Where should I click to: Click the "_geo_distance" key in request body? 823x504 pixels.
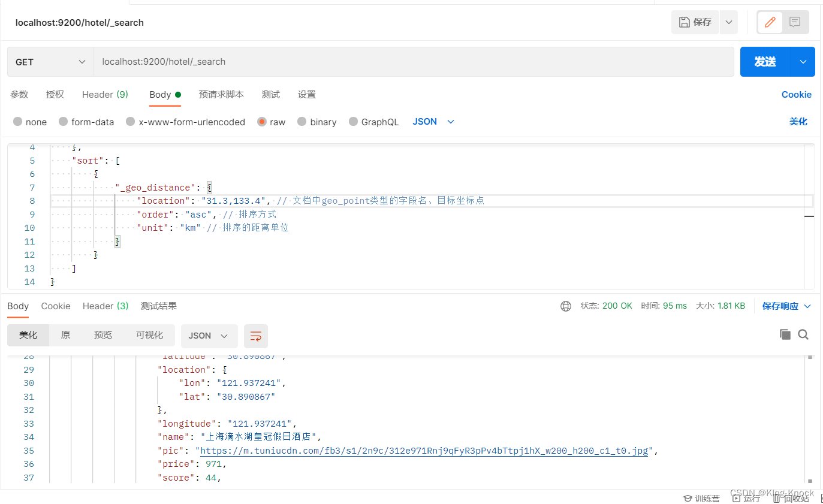[155, 188]
